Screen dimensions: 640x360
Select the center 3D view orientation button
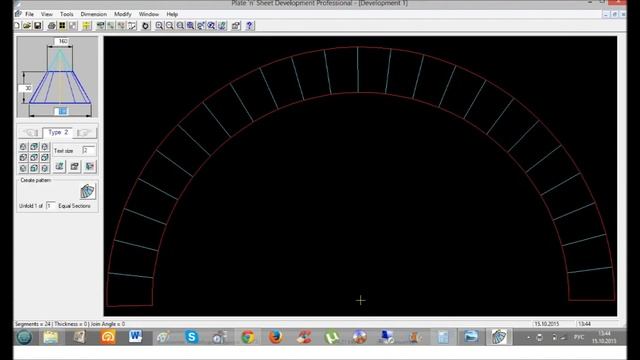(34, 157)
